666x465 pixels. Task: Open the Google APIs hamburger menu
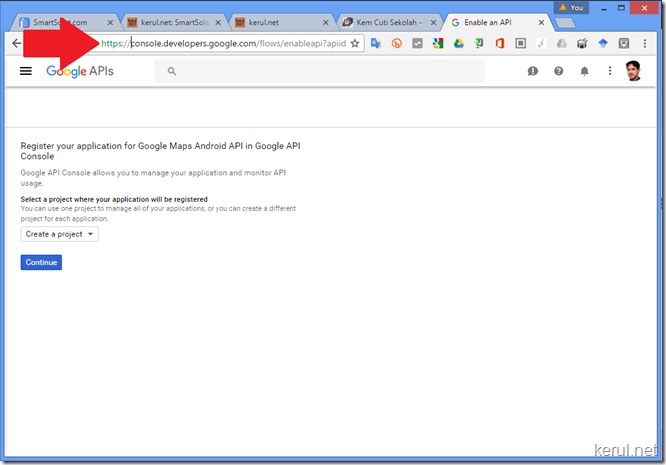tap(26, 71)
